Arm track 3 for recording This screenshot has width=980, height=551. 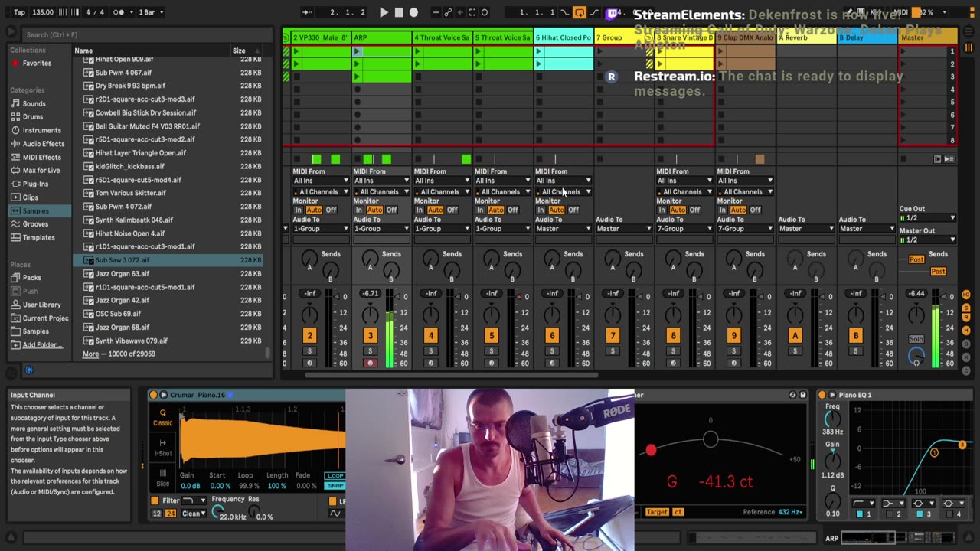[x=370, y=364]
